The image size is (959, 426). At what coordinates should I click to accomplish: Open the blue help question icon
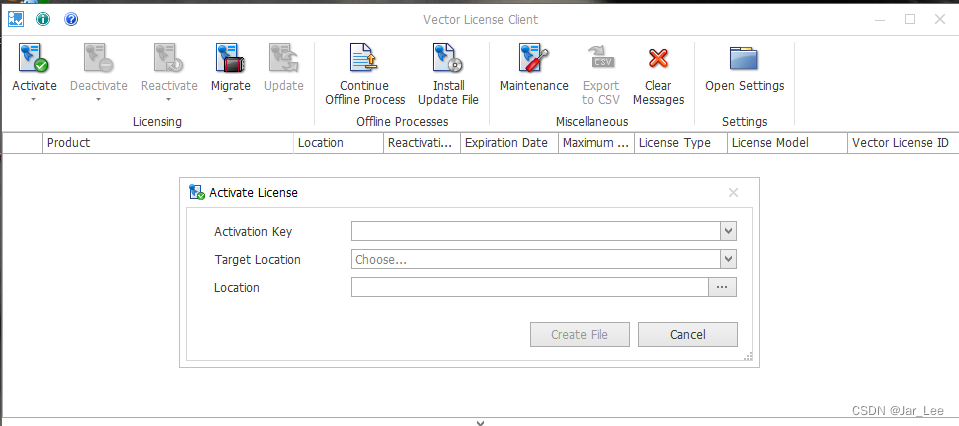(71, 20)
